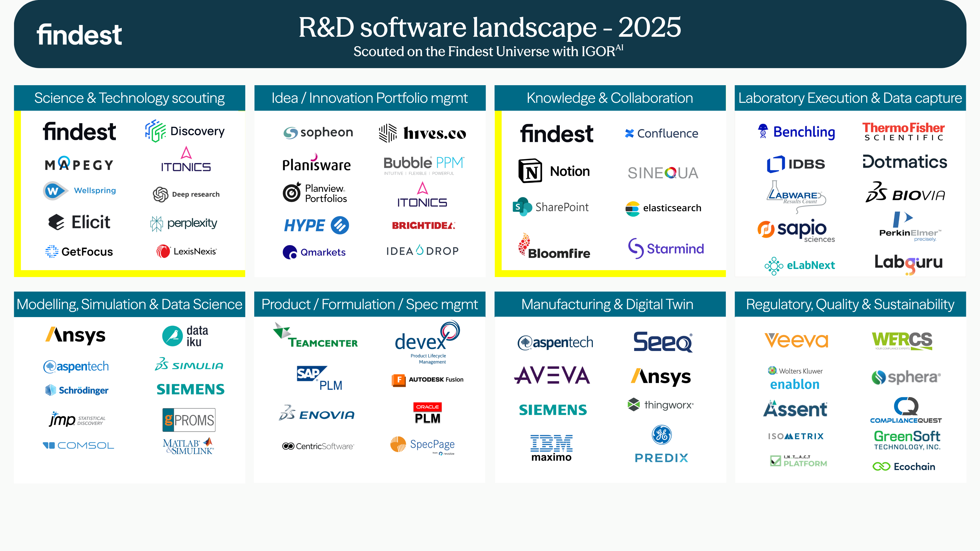Viewport: 980px width, 551px height.
Task: Click the Sinequa logo
Action: click(x=663, y=173)
